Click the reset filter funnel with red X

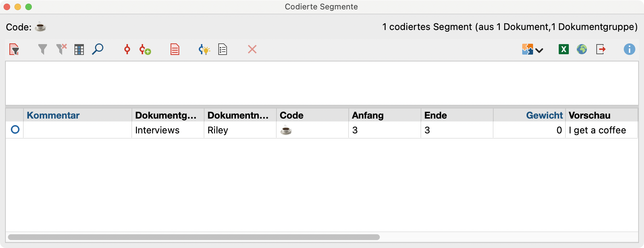[61, 49]
